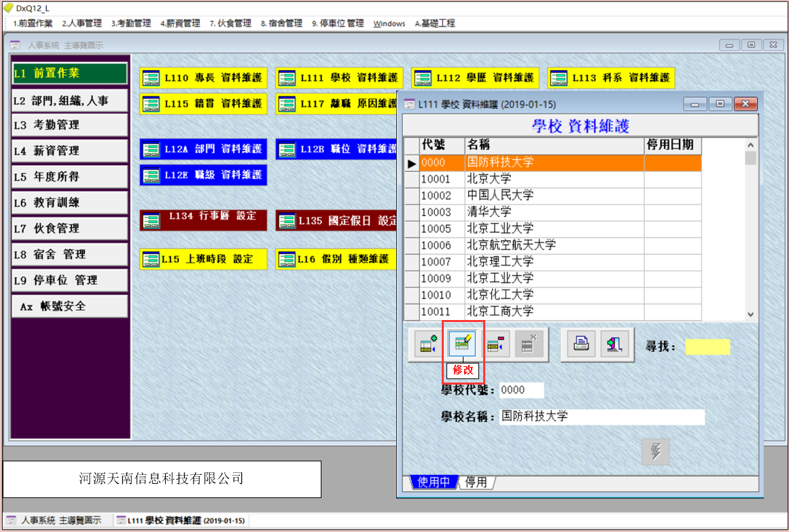Viewport: 789px width, 532px height.
Task: Click the yellow 尋找 search field
Action: pyautogui.click(x=707, y=347)
